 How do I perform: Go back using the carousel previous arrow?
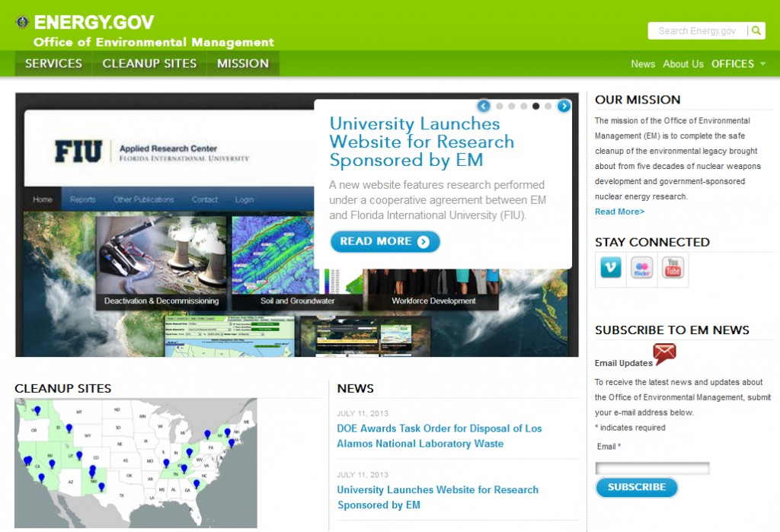(x=483, y=107)
